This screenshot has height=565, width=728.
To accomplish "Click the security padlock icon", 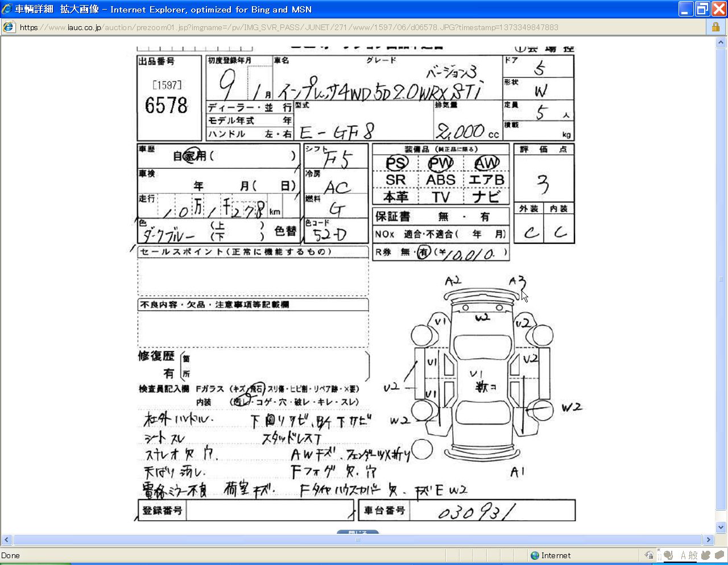I will [x=715, y=27].
